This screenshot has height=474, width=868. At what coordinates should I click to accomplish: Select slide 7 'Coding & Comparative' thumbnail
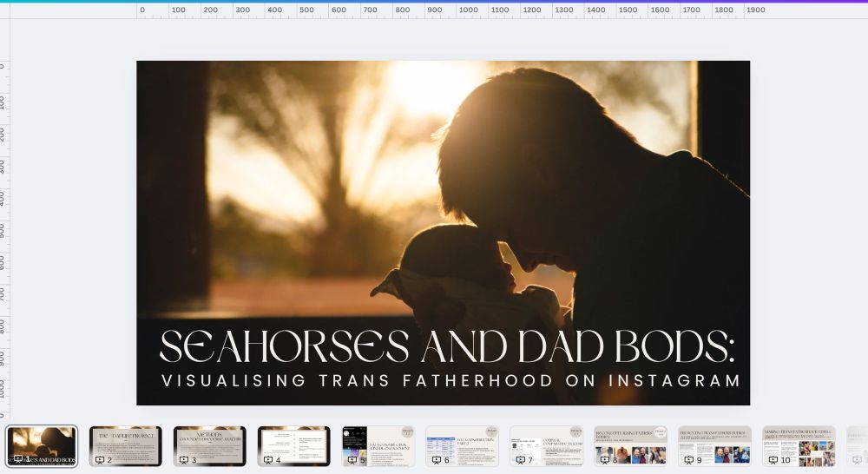pyautogui.click(x=546, y=446)
